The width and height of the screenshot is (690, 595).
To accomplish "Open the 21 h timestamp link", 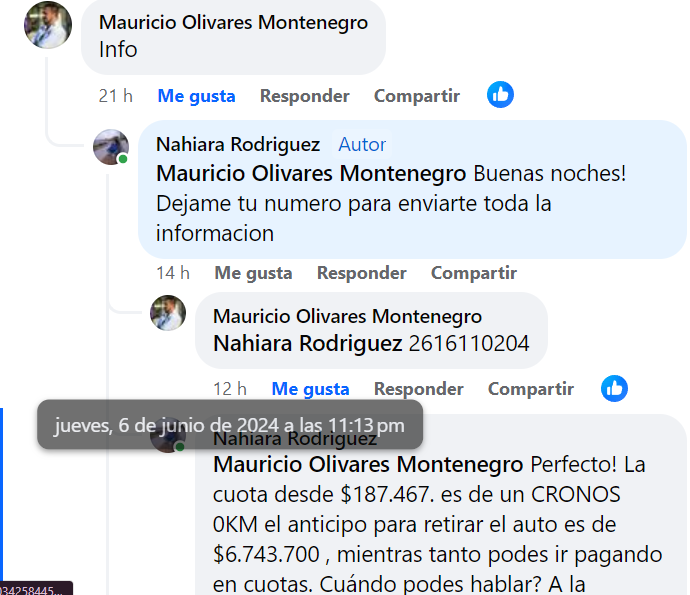I will click(115, 96).
